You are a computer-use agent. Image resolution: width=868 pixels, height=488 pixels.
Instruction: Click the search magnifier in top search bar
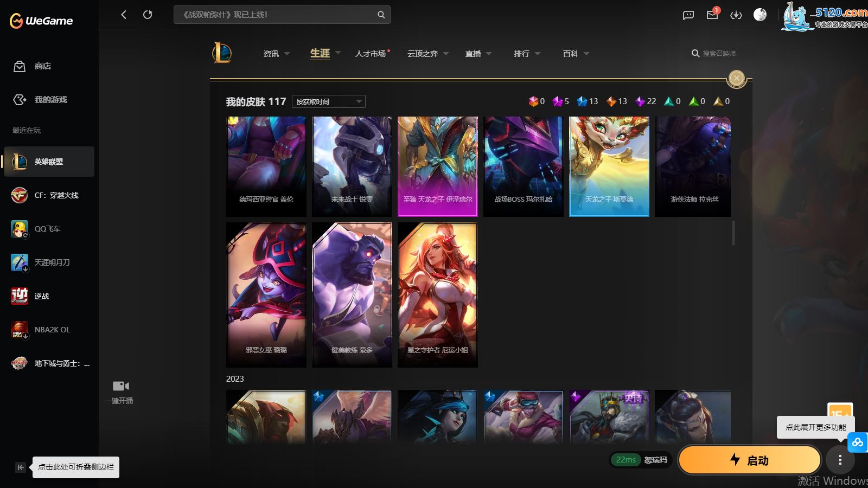tap(381, 15)
